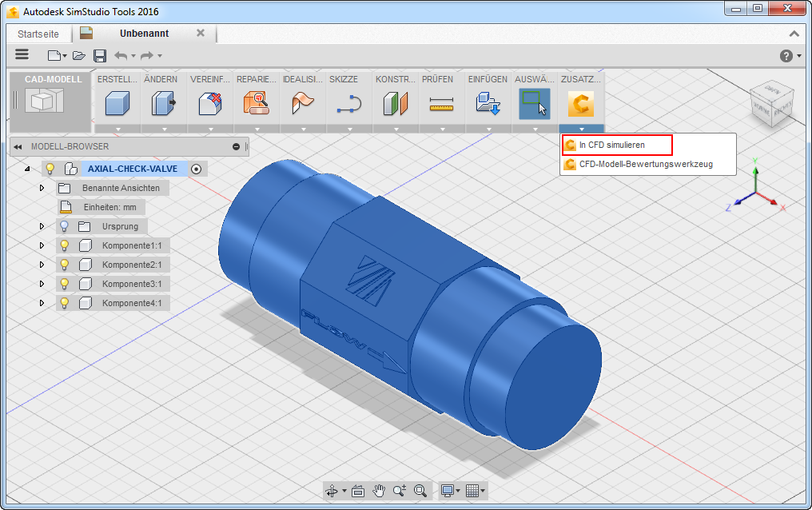Open the ERSTELL... dropdown arrow
812x510 pixels.
(x=117, y=129)
